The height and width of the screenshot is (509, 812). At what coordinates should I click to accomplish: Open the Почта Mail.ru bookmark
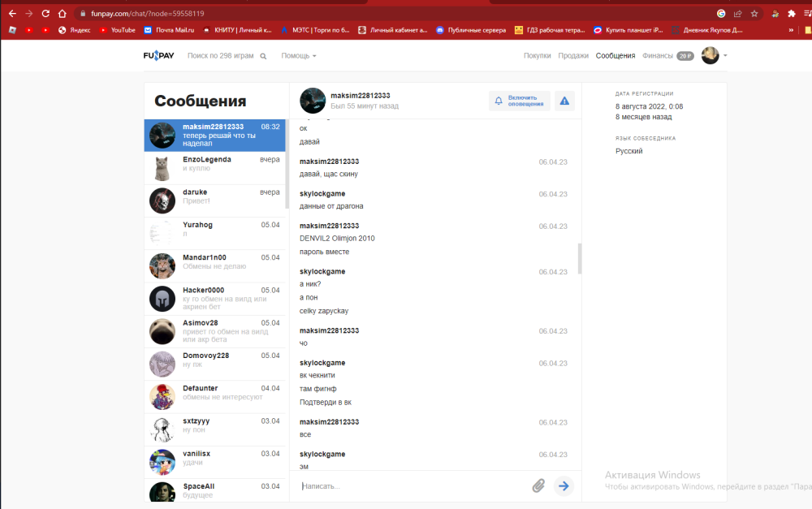[x=169, y=30]
